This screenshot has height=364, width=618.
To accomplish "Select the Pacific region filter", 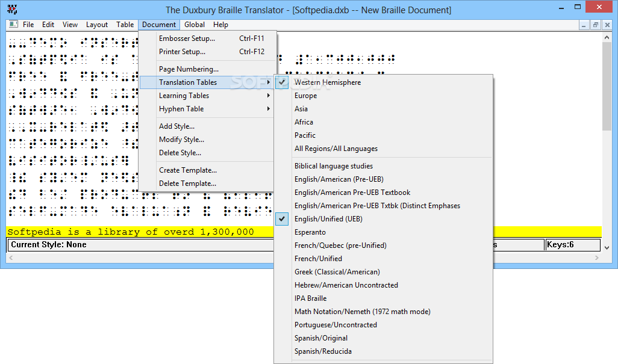I will click(383, 135).
